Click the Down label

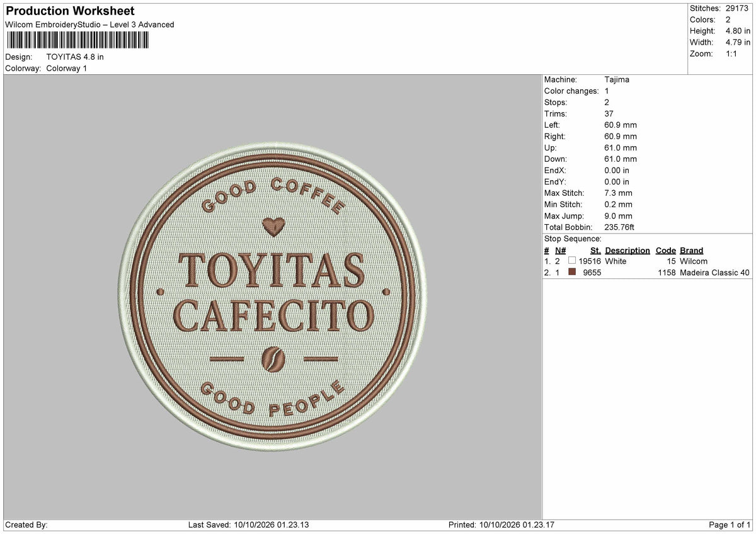tap(556, 159)
